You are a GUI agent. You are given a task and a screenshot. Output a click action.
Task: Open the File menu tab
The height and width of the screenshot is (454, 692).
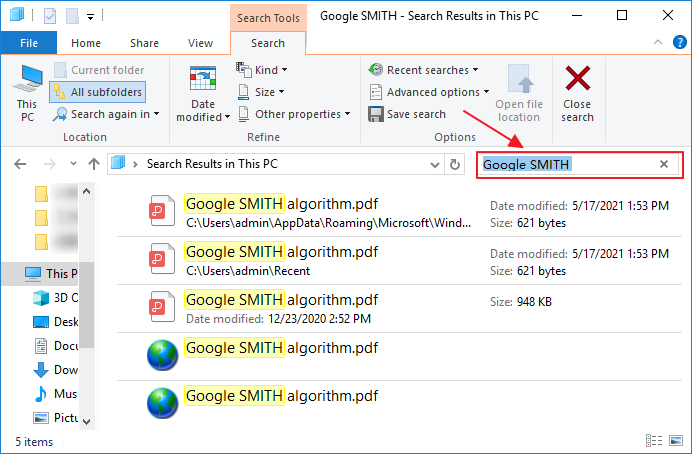coord(29,43)
